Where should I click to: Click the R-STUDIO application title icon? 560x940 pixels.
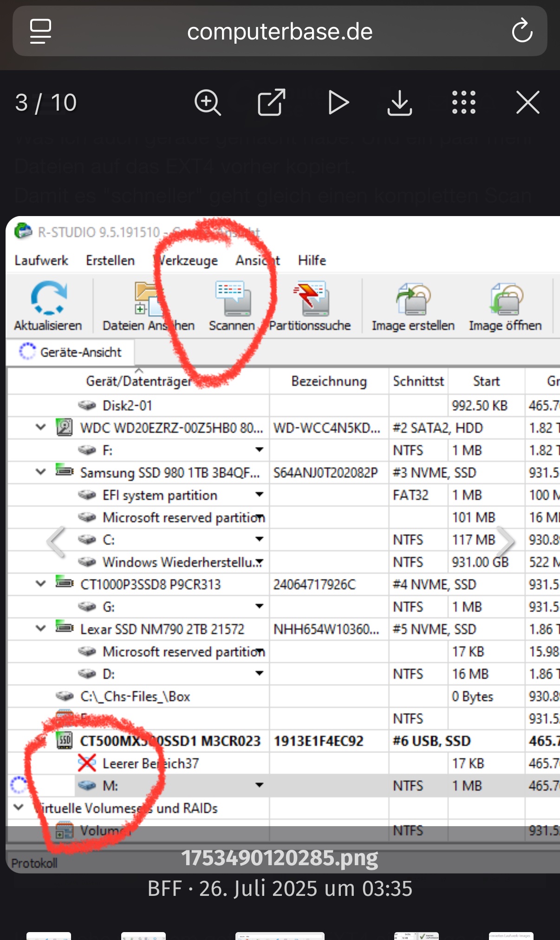23,231
